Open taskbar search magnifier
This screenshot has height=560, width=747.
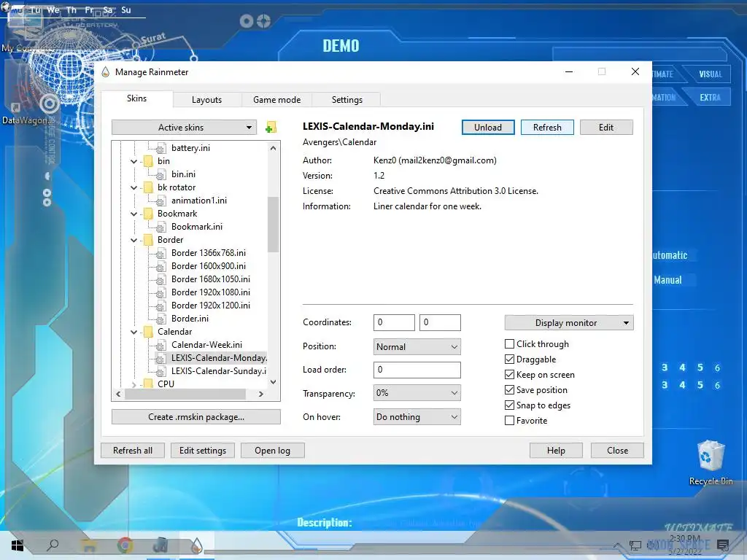[53, 545]
